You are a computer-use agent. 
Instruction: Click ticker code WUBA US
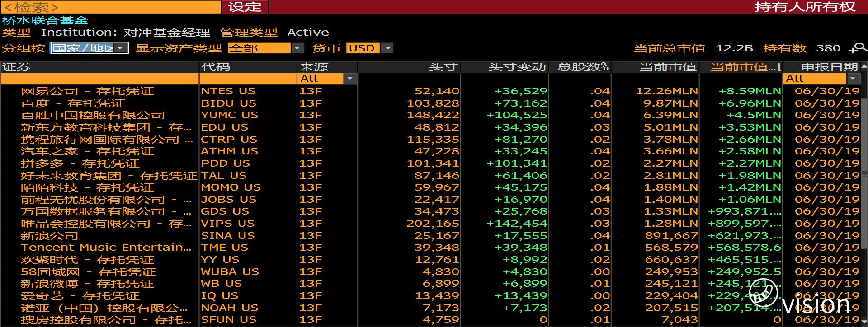pyautogui.click(x=230, y=272)
